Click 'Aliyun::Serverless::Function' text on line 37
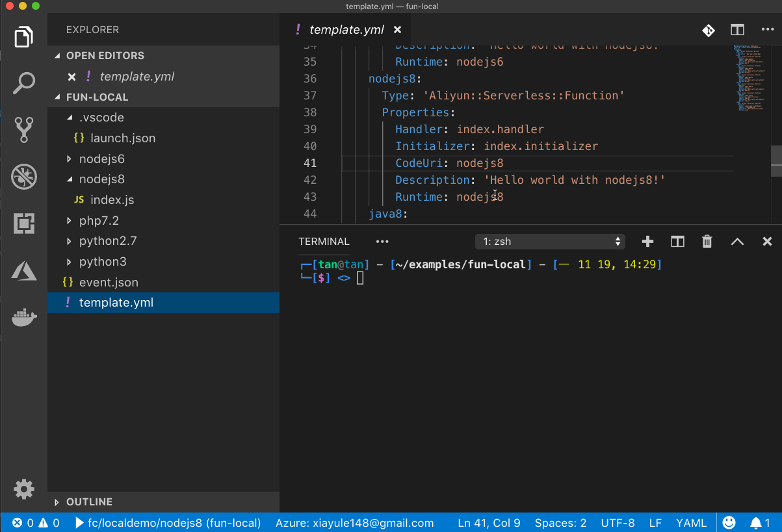Screen dimensions: 782x532 pos(524,95)
